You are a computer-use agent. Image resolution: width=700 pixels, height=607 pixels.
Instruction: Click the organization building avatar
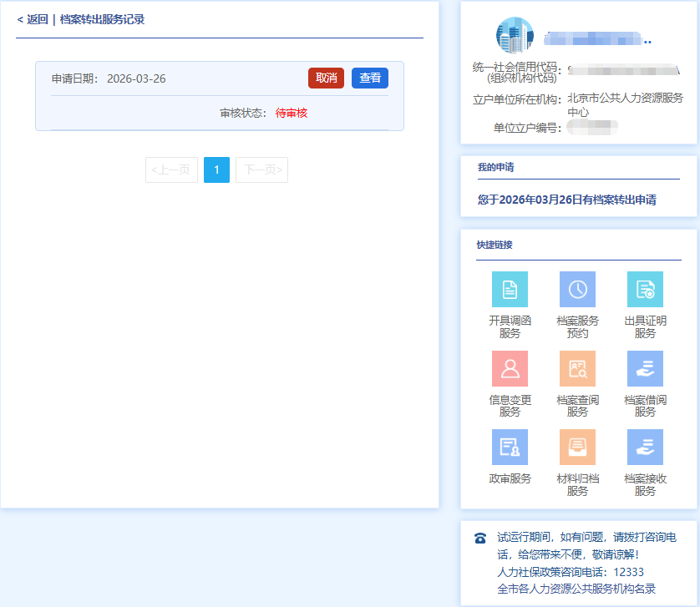click(x=515, y=35)
